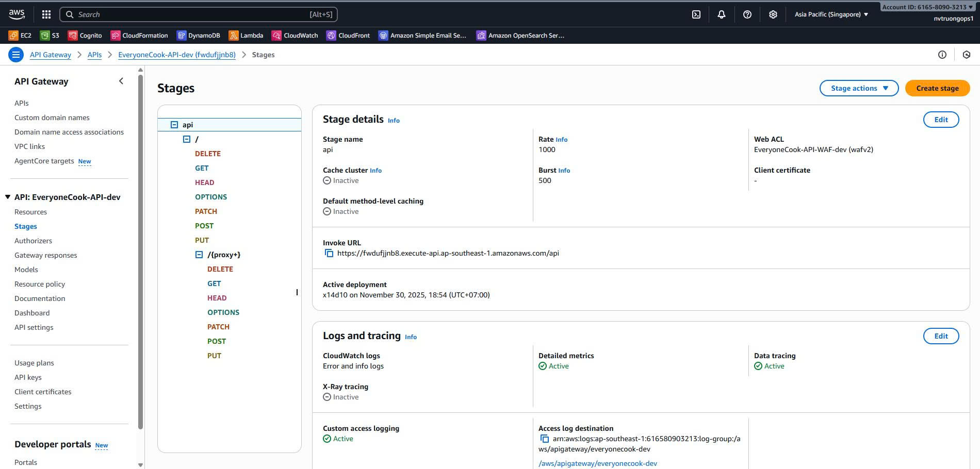The image size is (980, 469).
Task: Select the /{proxy+} PUT method
Action: 214,356
